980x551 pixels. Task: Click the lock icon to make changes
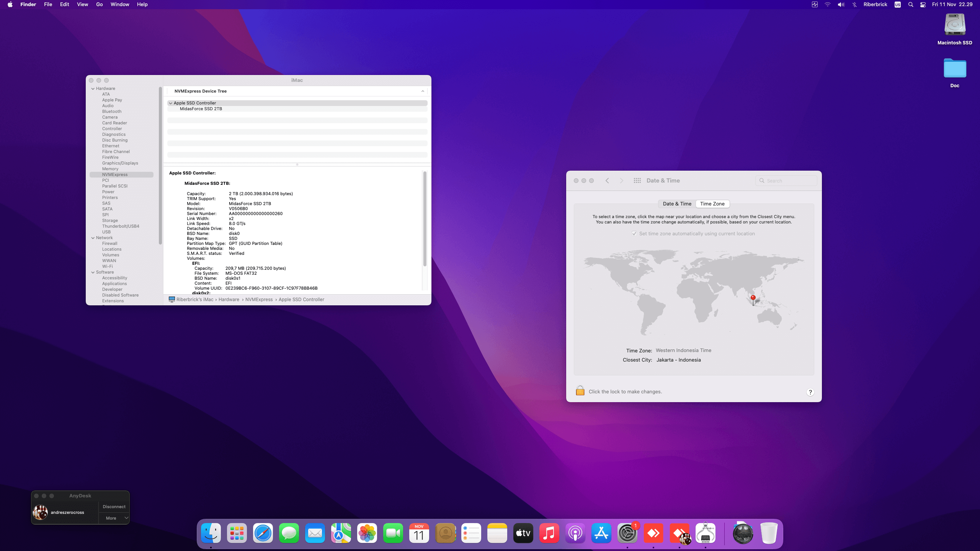click(x=580, y=391)
